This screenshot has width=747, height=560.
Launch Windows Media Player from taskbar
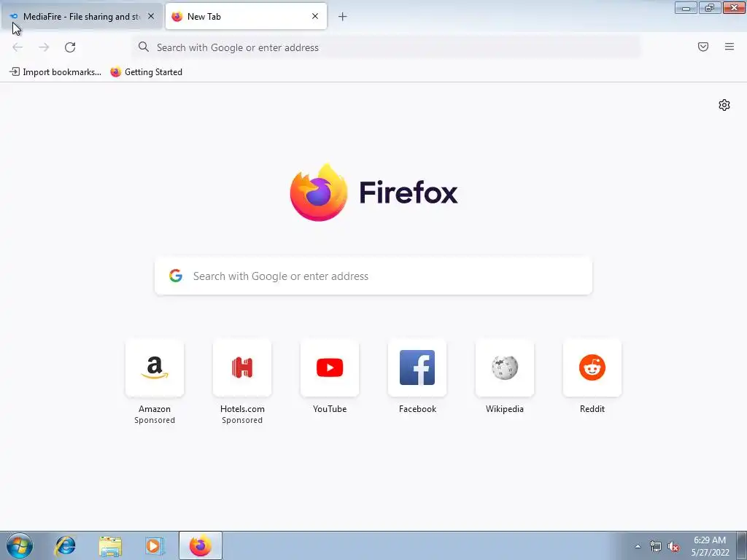pos(155,545)
